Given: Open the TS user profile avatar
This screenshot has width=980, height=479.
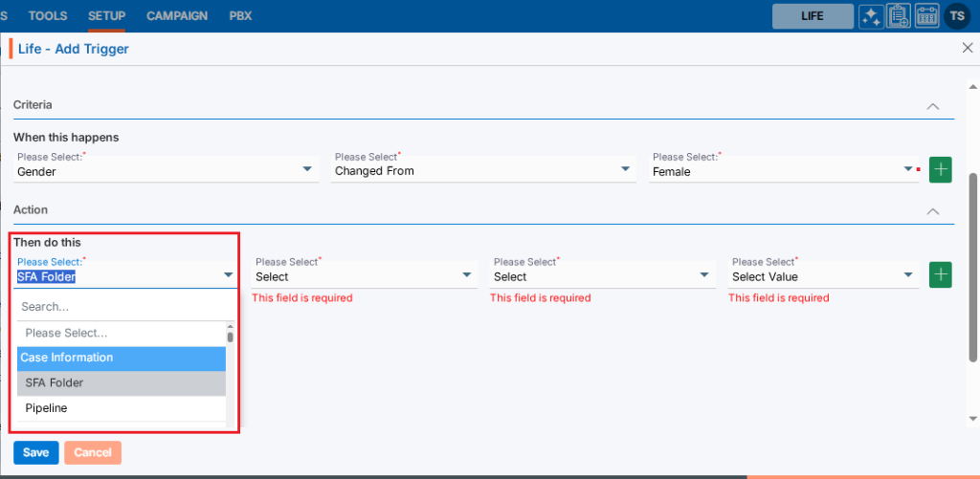Looking at the screenshot, I should (957, 16).
